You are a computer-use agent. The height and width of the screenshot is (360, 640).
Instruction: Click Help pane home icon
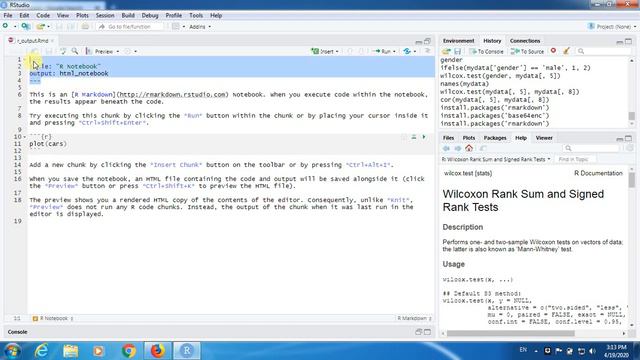[x=469, y=148]
